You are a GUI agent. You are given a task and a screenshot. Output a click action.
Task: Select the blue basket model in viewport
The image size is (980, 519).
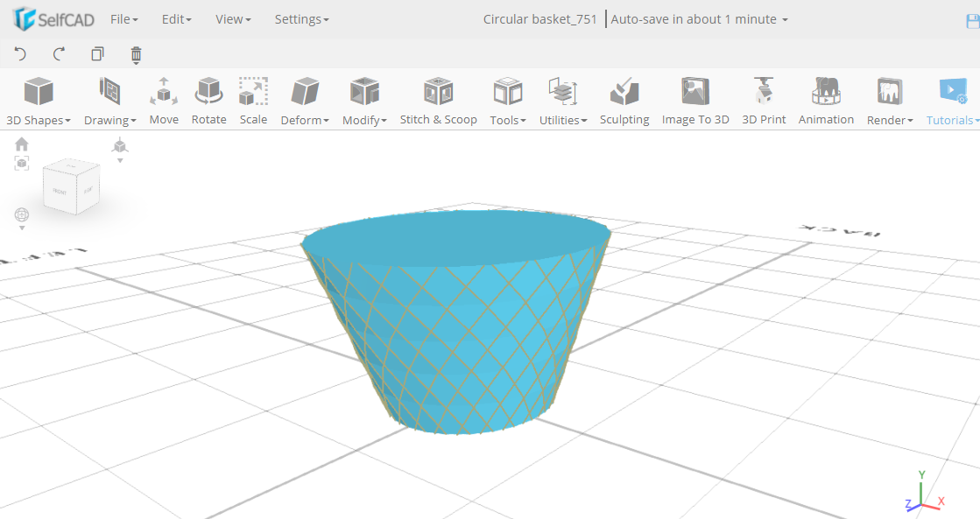455,322
